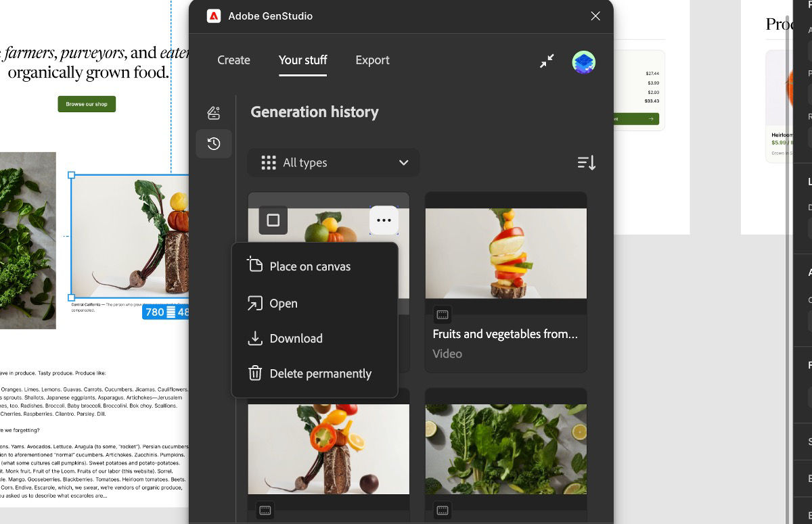Click the Browse our shop button
This screenshot has width=812, height=524.
click(87, 103)
